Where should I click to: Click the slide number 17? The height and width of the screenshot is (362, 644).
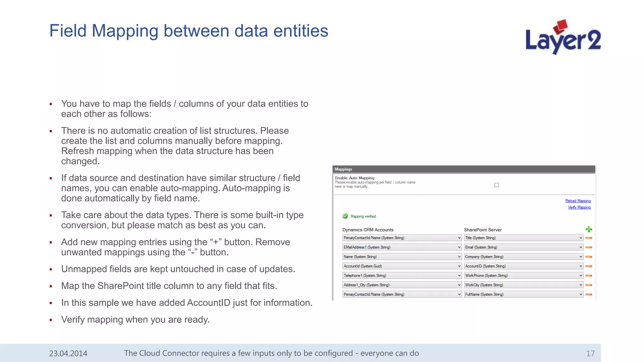pyautogui.click(x=590, y=354)
